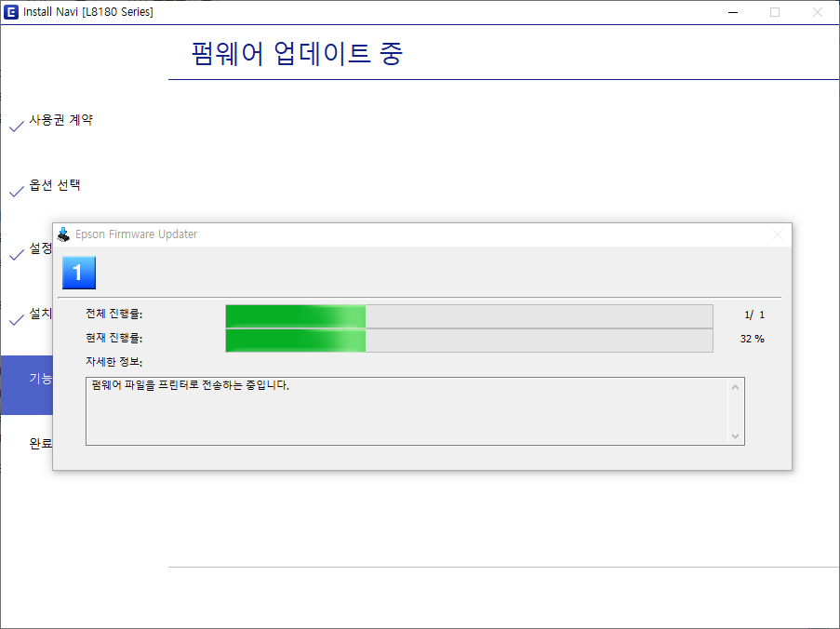
Task: Close the Install Navi window
Action: point(817,12)
